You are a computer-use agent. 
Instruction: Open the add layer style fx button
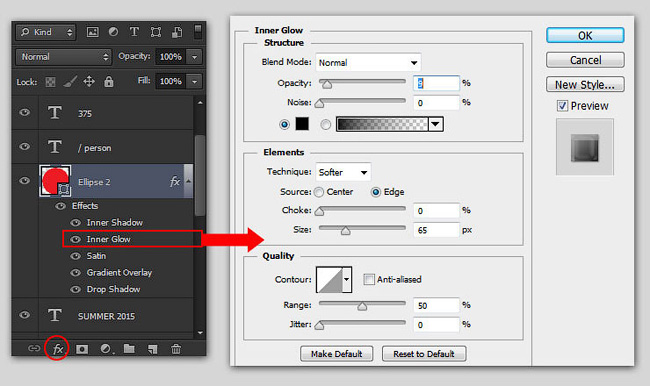[x=58, y=349]
